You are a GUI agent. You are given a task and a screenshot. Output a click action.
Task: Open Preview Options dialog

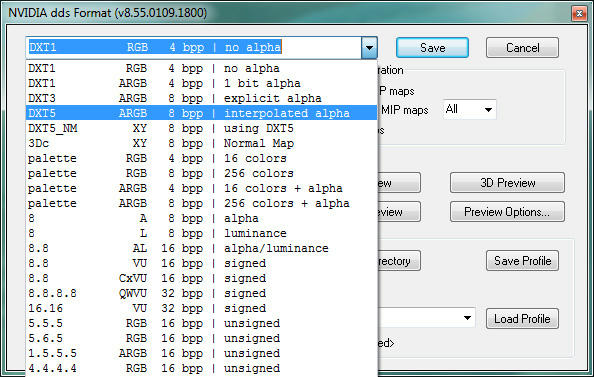point(507,211)
